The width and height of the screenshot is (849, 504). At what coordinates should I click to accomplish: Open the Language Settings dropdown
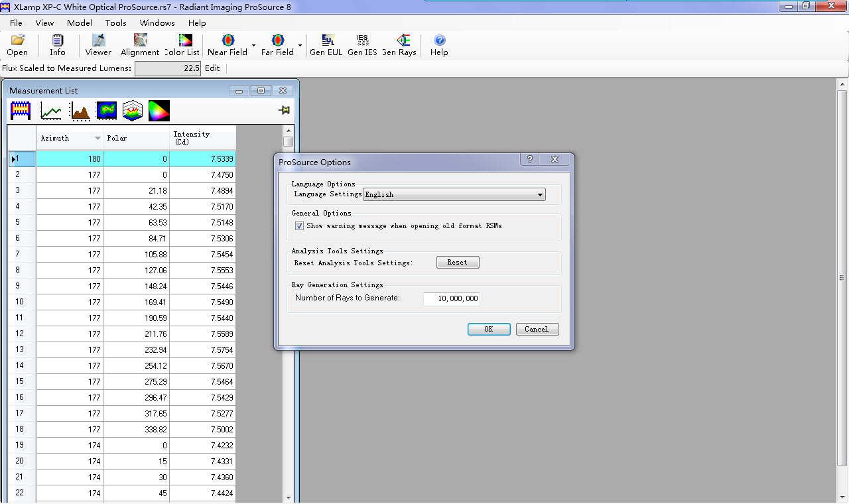click(454, 194)
